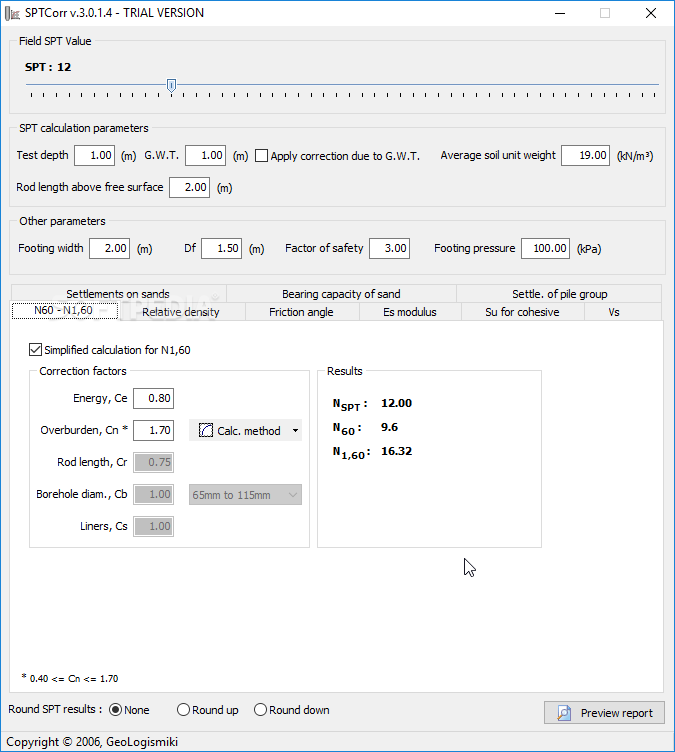Click the magnifier report icon on Preview report
Screen dimensions: 675x752
pos(564,713)
